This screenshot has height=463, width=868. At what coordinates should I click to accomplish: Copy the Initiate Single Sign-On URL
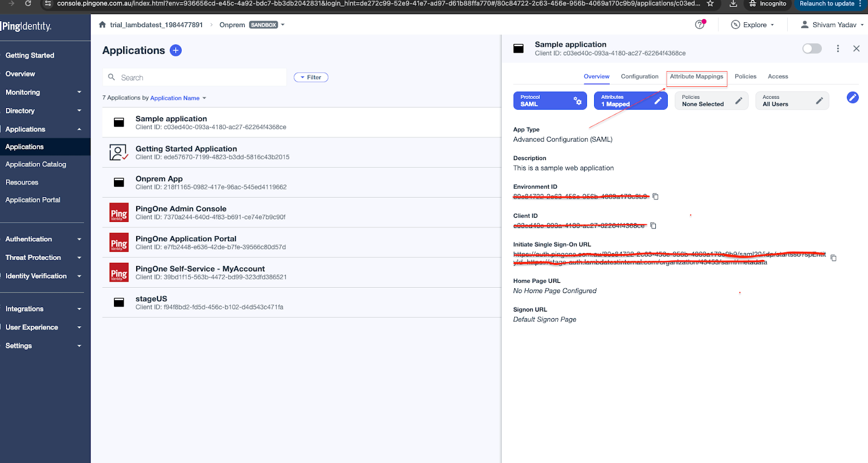click(833, 258)
